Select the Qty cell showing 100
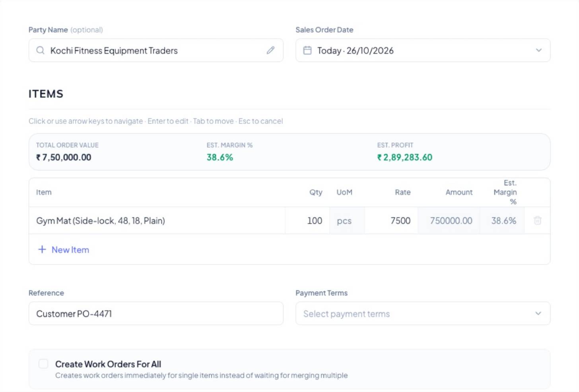The height and width of the screenshot is (392, 579). (307, 220)
